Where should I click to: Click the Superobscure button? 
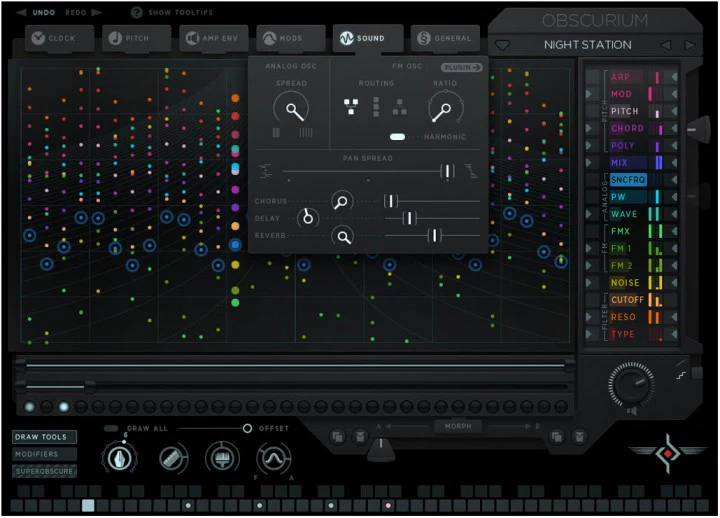coord(44,471)
